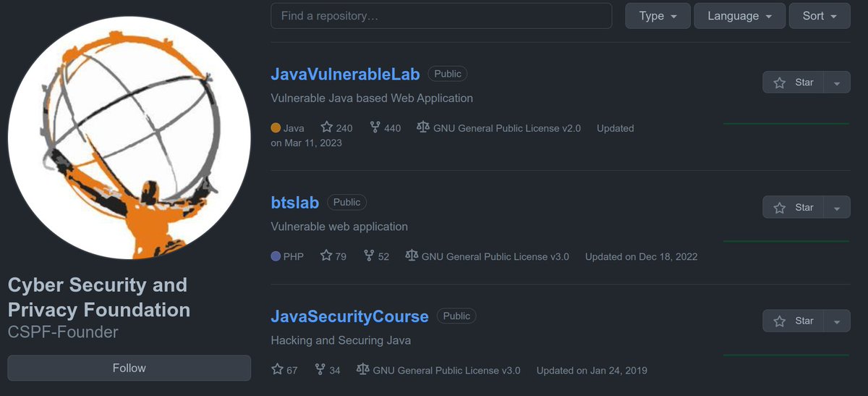
Task: Click the PHP language color dot
Action: 276,256
